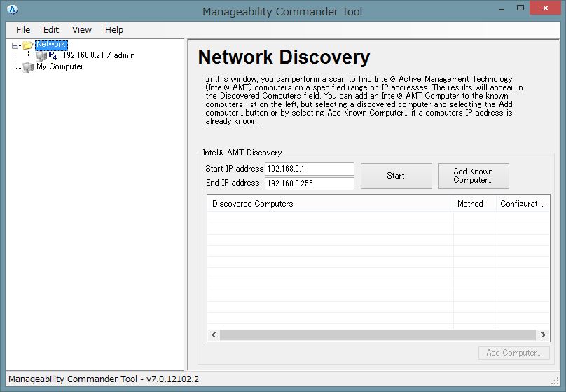Open the View menu

click(81, 30)
